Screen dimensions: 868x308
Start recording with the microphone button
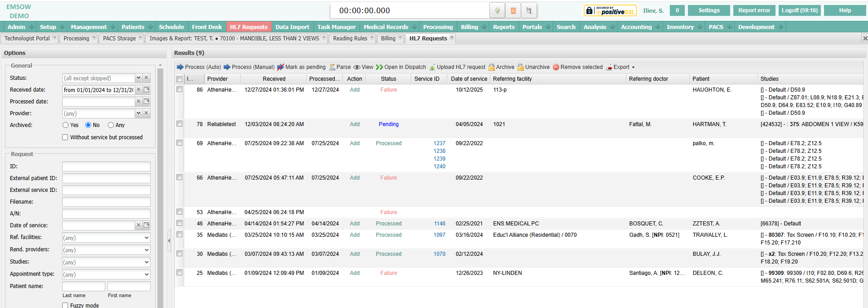pos(497,10)
